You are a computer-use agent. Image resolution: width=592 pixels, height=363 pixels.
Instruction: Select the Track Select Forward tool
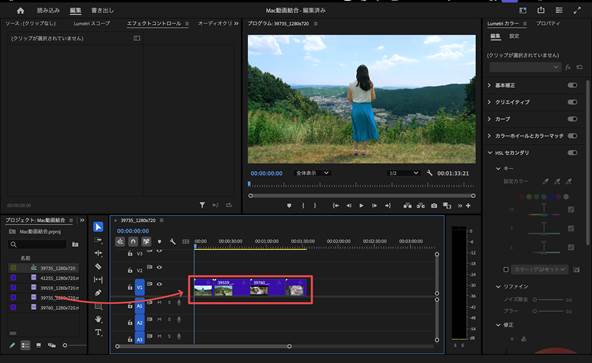click(x=98, y=240)
